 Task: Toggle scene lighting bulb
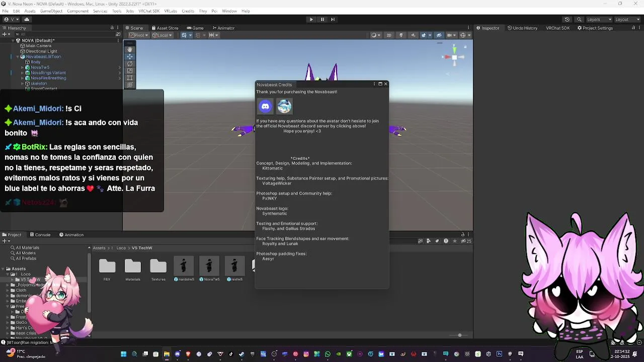click(x=401, y=35)
